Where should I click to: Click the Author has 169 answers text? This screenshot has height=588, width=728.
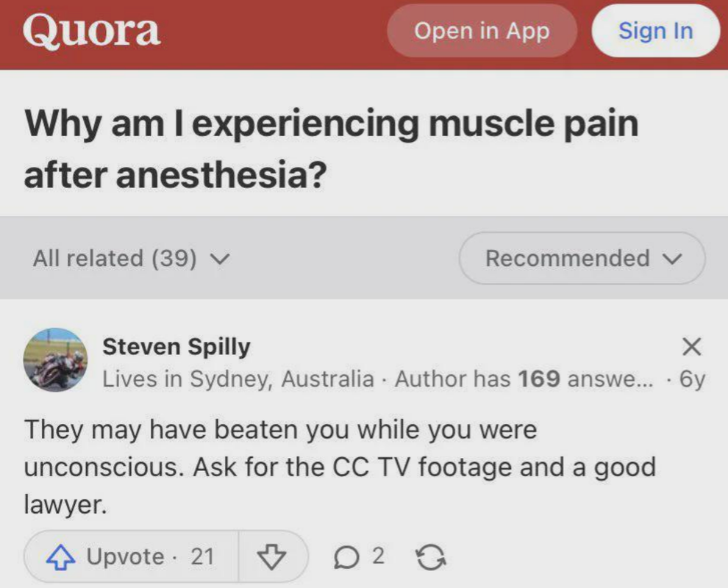524,379
